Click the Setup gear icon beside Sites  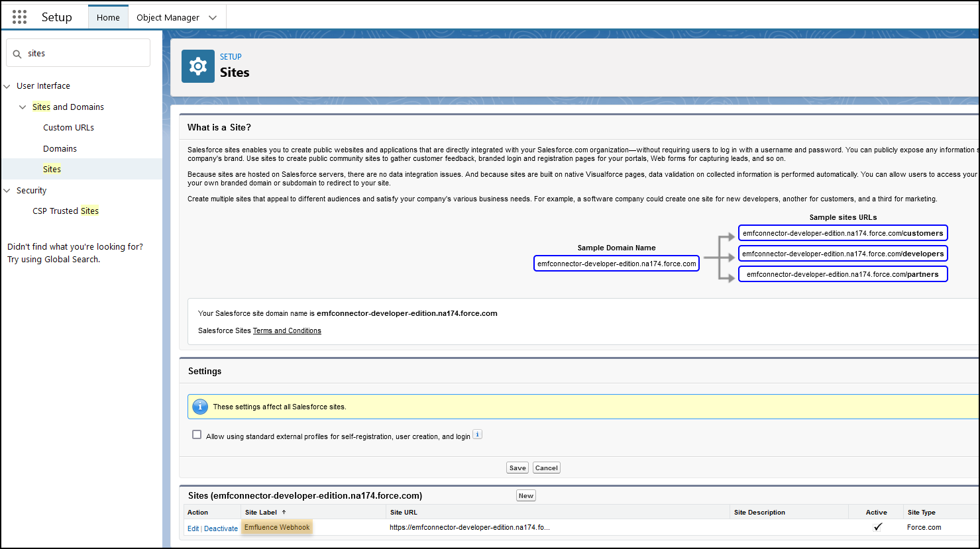[198, 66]
